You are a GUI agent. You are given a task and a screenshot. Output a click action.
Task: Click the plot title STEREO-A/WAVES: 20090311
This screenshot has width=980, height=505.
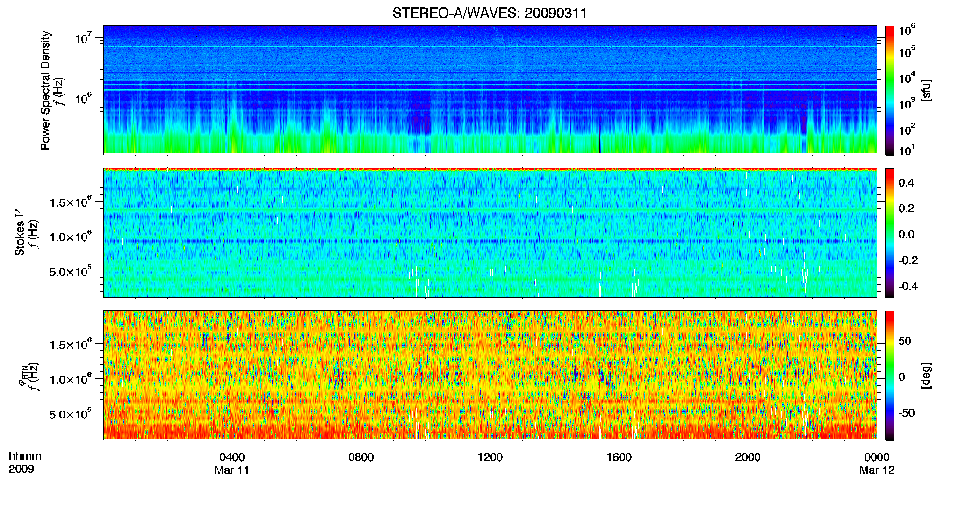[x=490, y=13]
